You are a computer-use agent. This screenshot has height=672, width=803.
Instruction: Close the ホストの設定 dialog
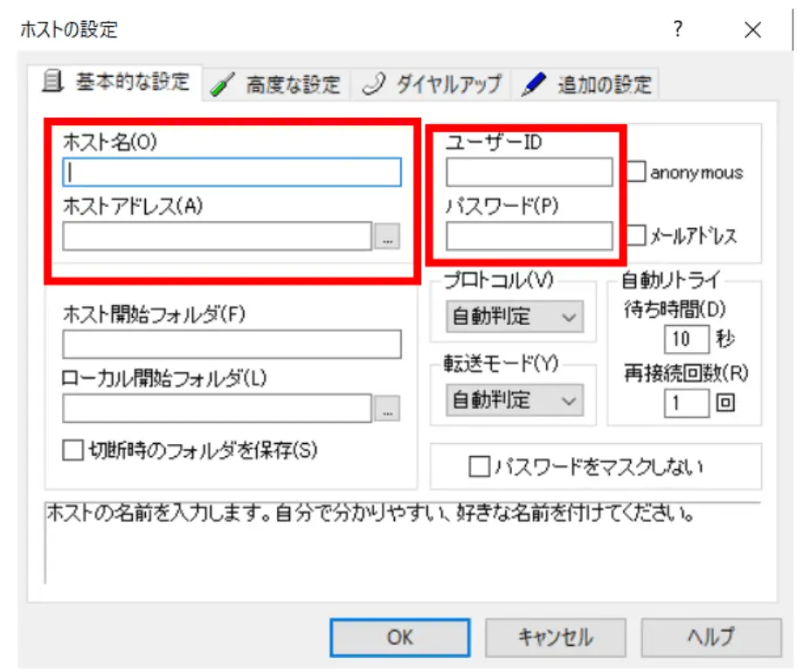click(x=753, y=30)
